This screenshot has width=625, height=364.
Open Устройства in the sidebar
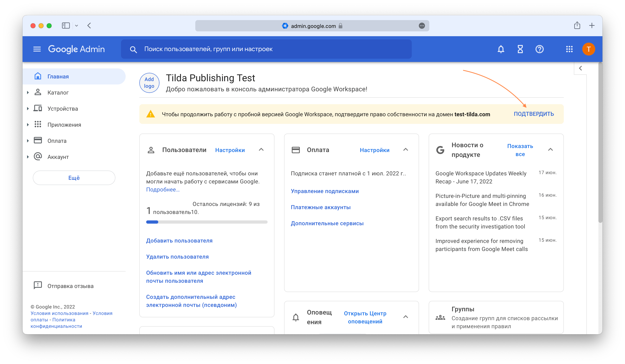(x=74, y=109)
